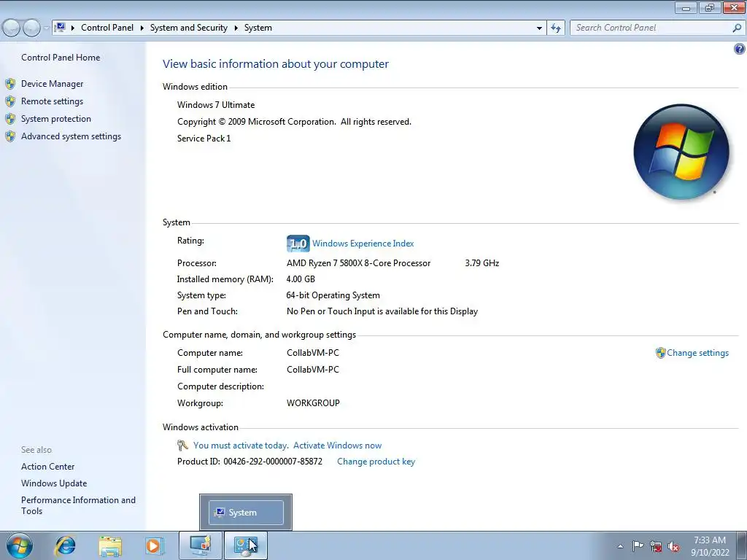The height and width of the screenshot is (560, 747).
Task: Click the Forward navigation arrow button
Action: pos(31,28)
